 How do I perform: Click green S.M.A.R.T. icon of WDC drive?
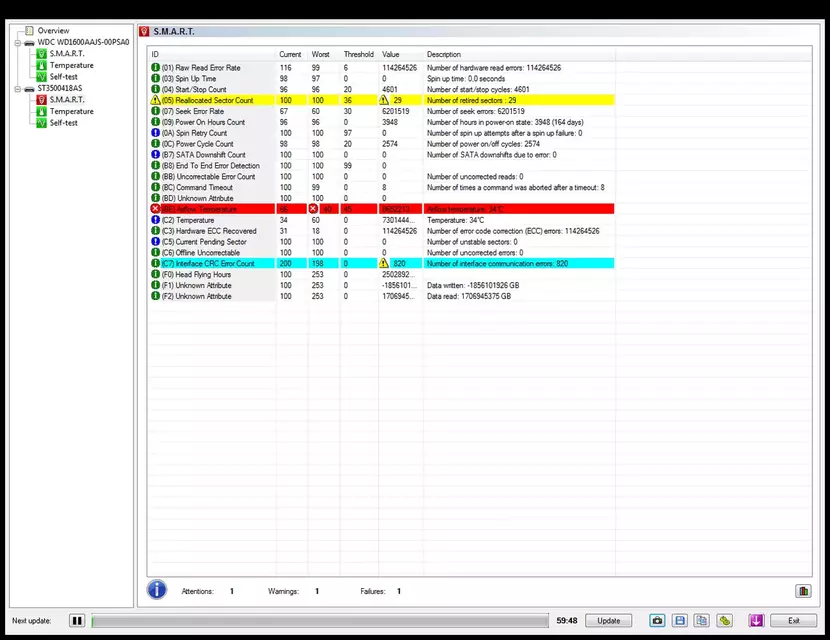[x=41, y=53]
